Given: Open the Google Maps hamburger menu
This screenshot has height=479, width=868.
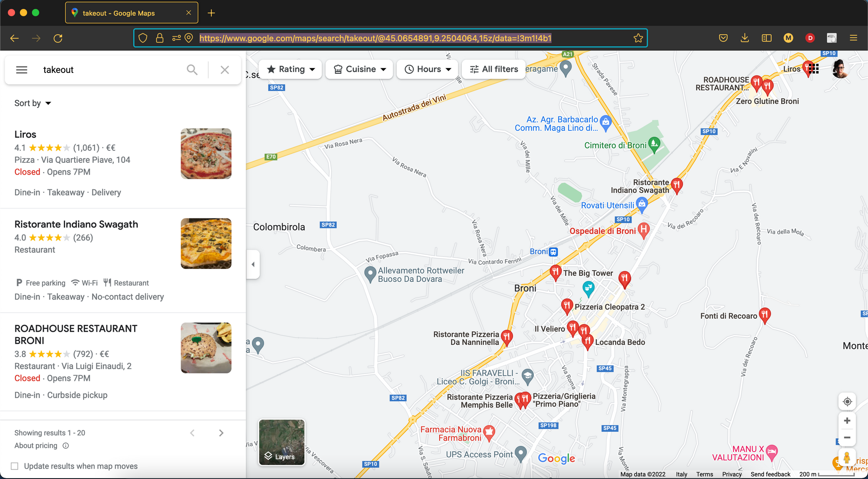Looking at the screenshot, I should [x=22, y=70].
